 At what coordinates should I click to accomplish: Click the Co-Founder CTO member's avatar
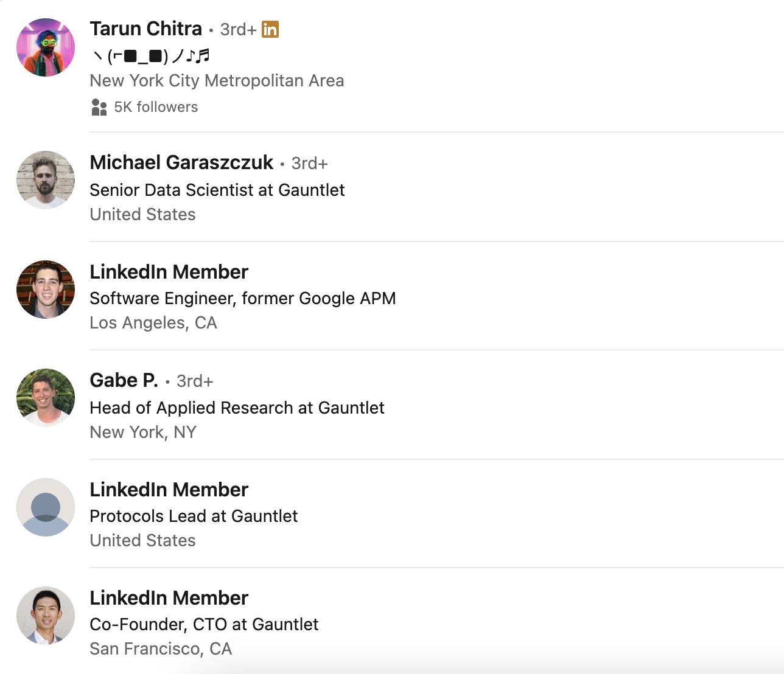[46, 616]
